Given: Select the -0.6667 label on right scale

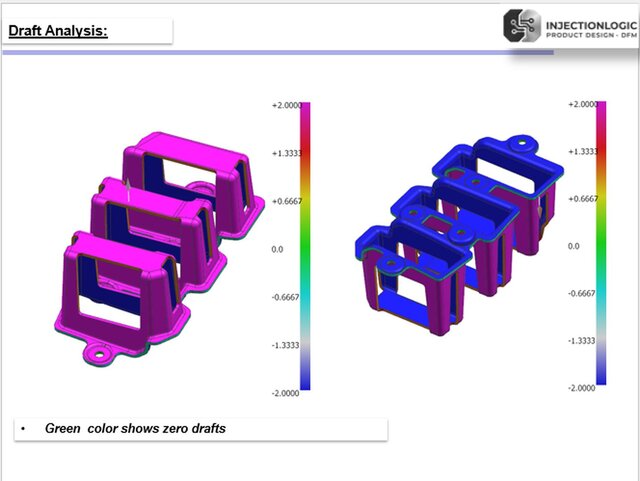Looking at the screenshot, I should coord(581,294).
